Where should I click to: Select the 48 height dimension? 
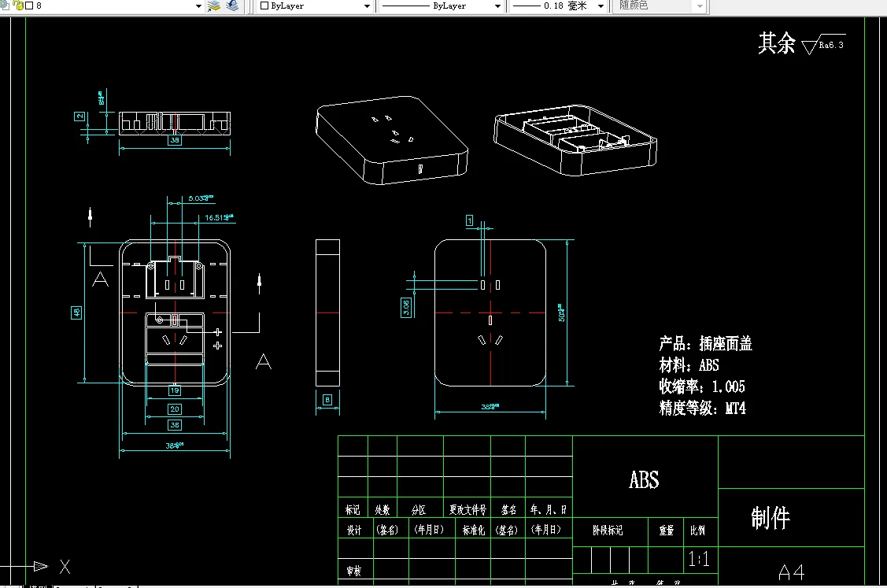(x=76, y=312)
